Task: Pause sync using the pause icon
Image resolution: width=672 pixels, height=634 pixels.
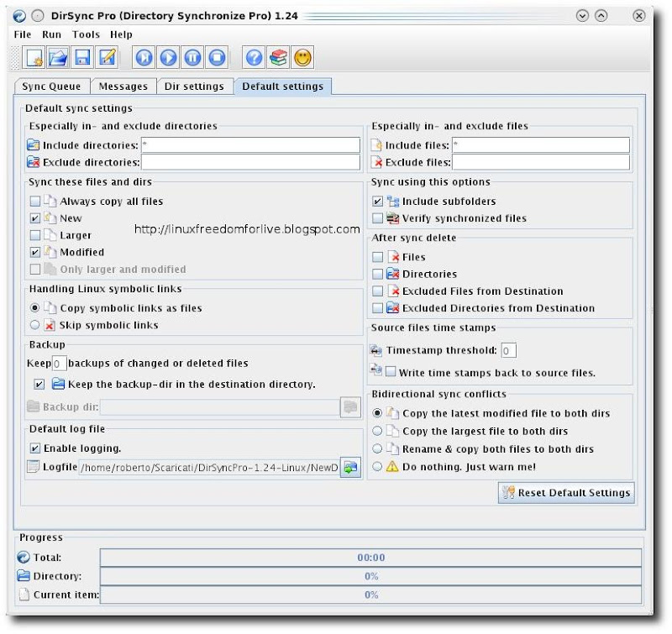Action: [x=192, y=58]
